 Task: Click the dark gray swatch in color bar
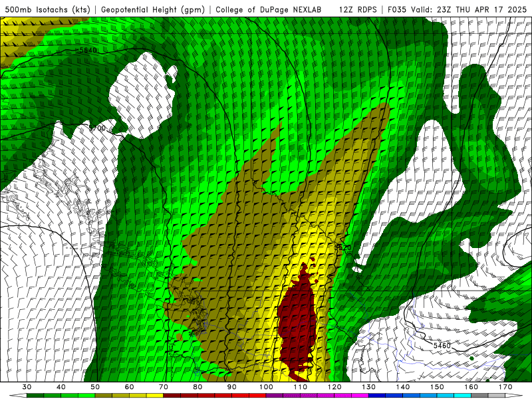point(479,396)
